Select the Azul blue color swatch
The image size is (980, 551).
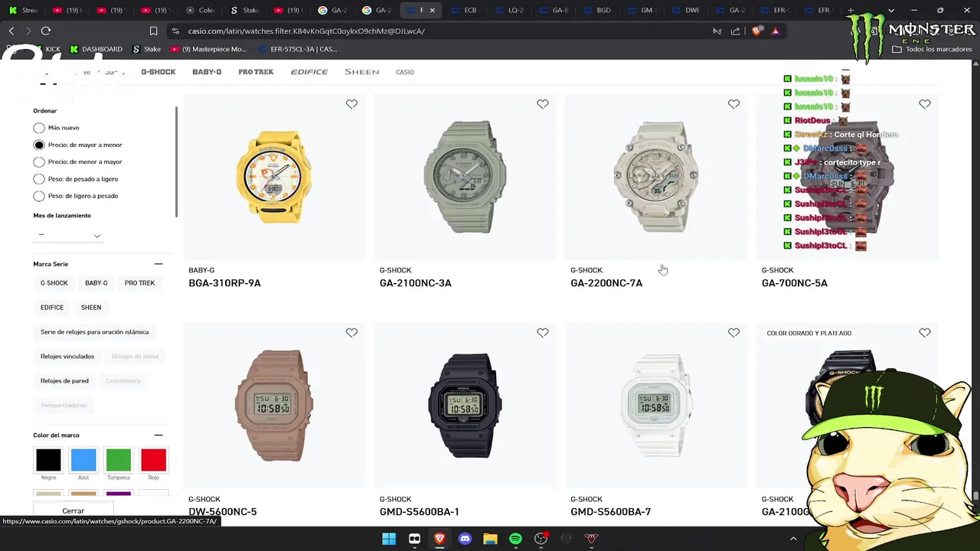pyautogui.click(x=83, y=460)
